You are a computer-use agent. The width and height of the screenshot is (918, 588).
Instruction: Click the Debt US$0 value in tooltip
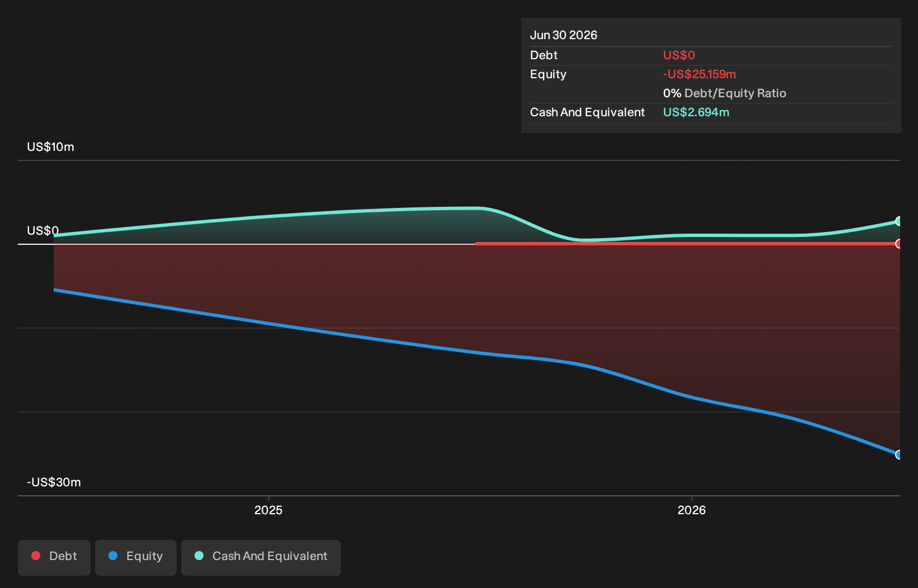(679, 55)
